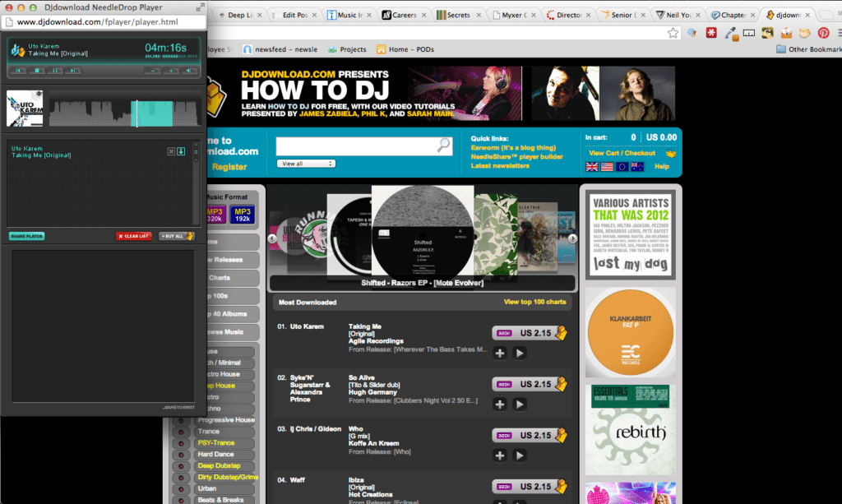Image resolution: width=842 pixels, height=504 pixels.
Task: Click the Share Player button
Action: tap(26, 236)
